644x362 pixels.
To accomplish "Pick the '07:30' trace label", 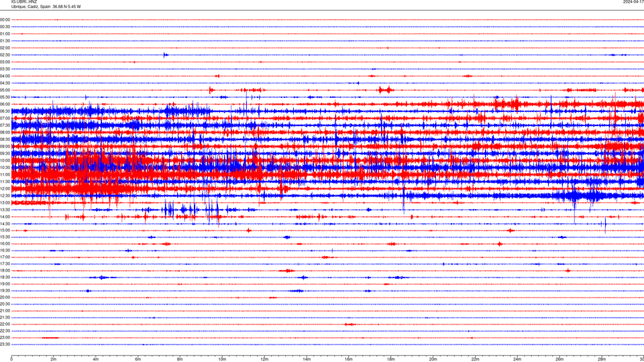I will pyautogui.click(x=5, y=125).
